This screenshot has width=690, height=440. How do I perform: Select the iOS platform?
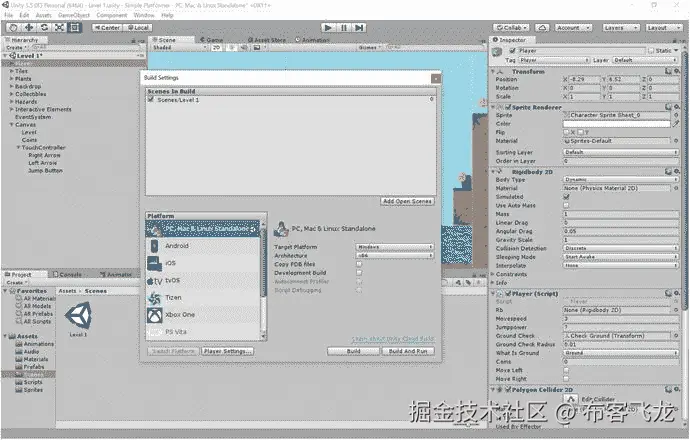[x=202, y=263]
